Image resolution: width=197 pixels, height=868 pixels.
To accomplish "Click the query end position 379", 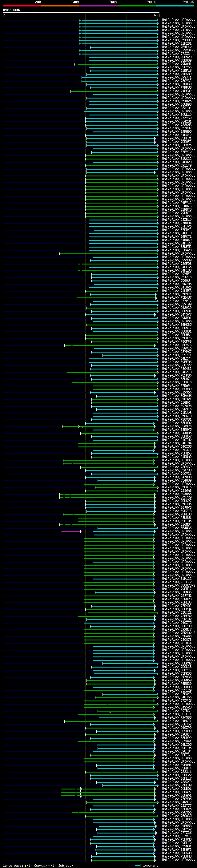I will point(155,15).
